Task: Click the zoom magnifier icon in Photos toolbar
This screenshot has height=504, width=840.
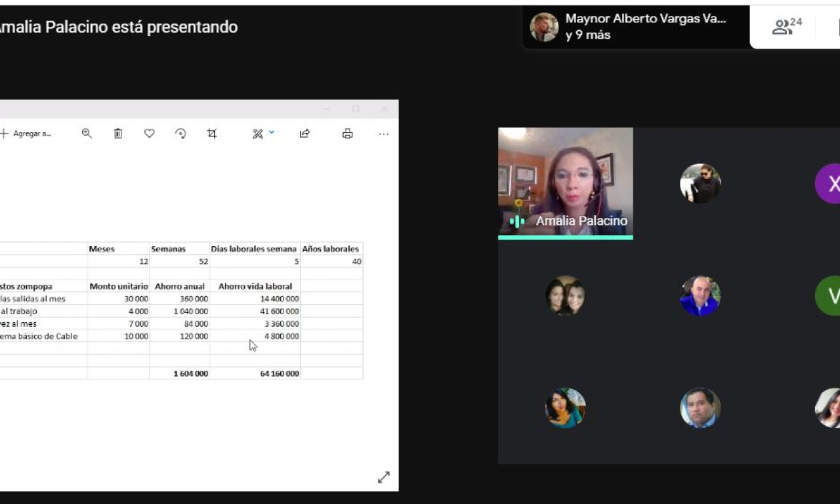Action: tap(87, 134)
